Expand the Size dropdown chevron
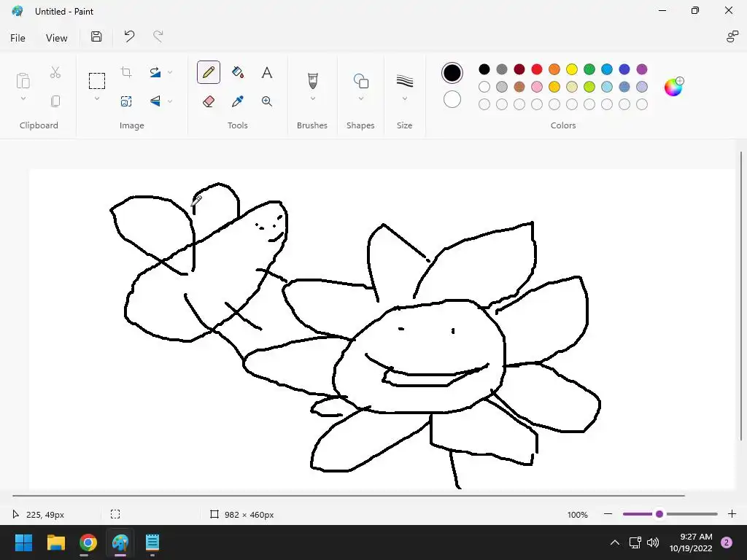 [404, 98]
